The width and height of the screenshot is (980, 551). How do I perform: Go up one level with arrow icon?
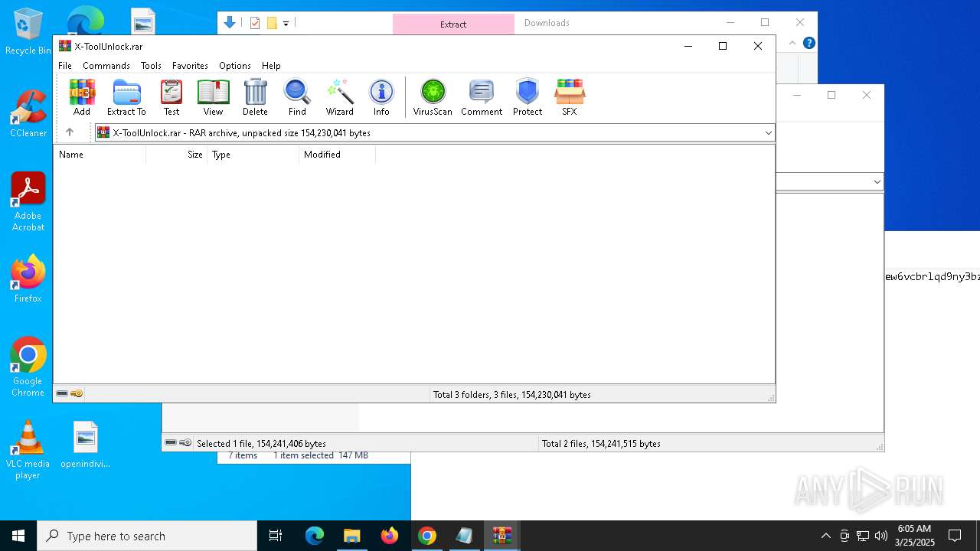click(x=70, y=132)
